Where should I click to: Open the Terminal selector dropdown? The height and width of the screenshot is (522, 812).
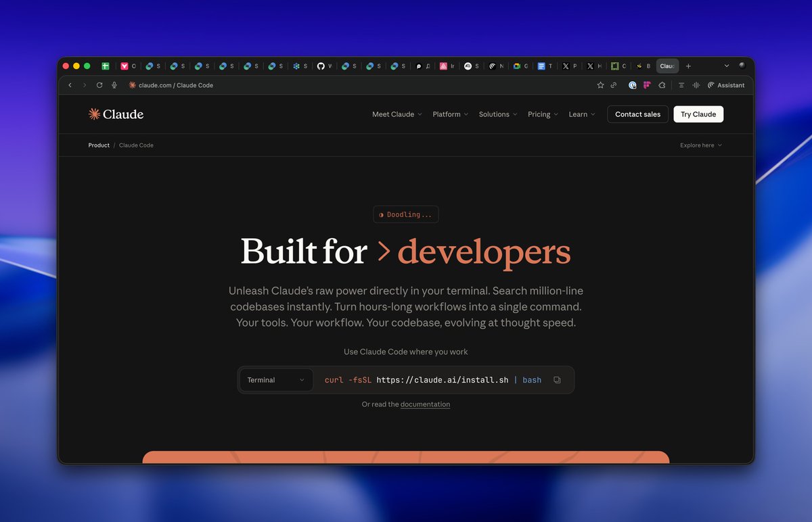(277, 380)
